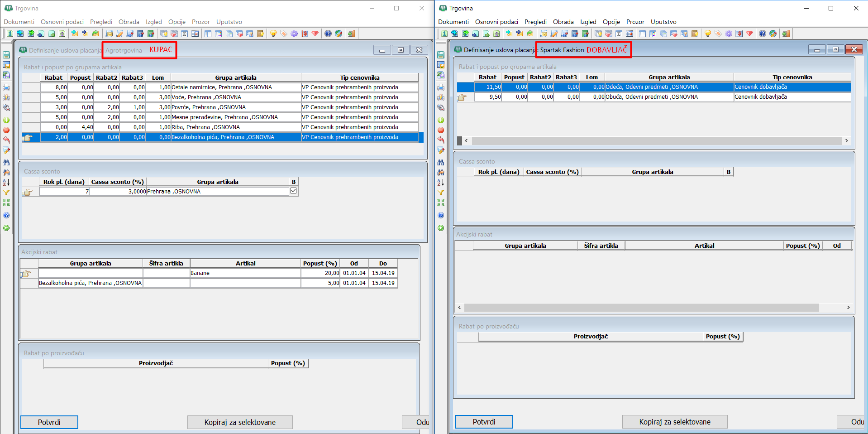Click the red dollar icon in right Trgovina toolbar
The width and height of the screenshot is (868, 434).
tap(739, 34)
